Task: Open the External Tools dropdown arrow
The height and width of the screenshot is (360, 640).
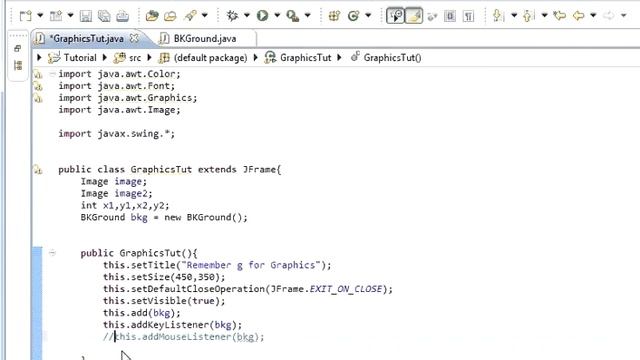Action: click(x=307, y=16)
